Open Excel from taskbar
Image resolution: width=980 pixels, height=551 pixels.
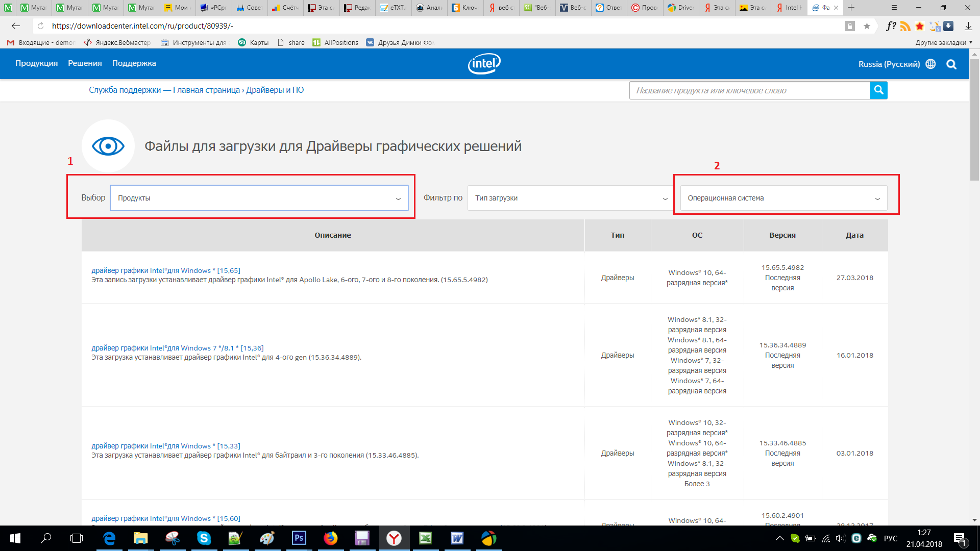click(x=425, y=538)
